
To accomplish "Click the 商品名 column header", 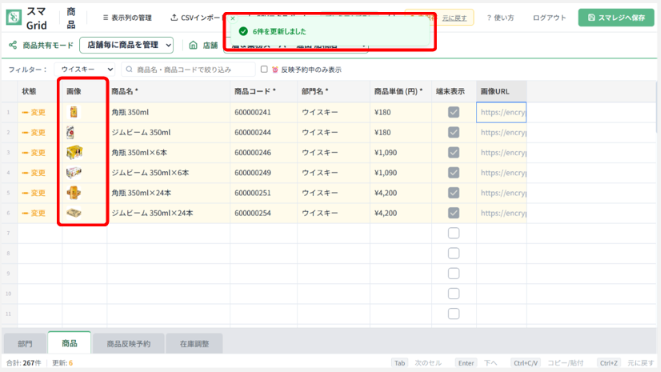I will (169, 91).
